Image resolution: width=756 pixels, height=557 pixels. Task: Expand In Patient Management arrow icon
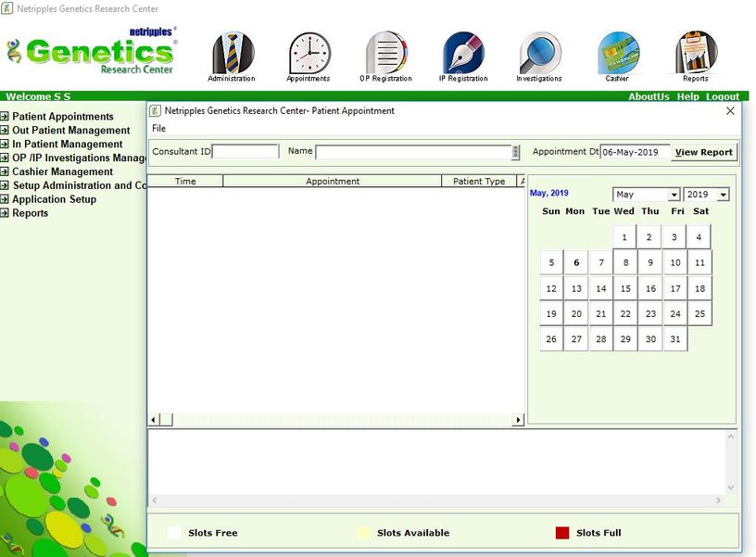(5, 144)
